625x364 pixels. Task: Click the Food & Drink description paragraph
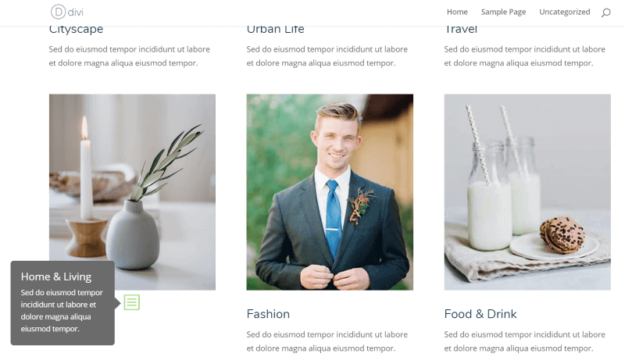coord(524,341)
